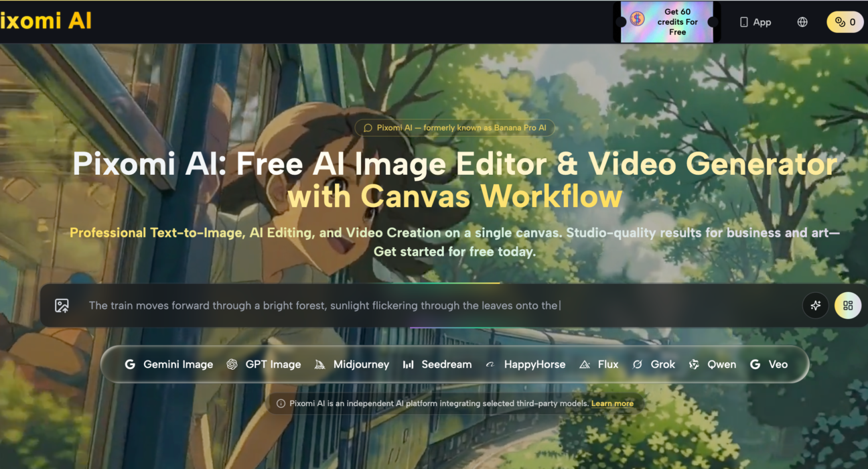The height and width of the screenshot is (469, 868).
Task: Select the GPT Image model
Action: point(264,364)
